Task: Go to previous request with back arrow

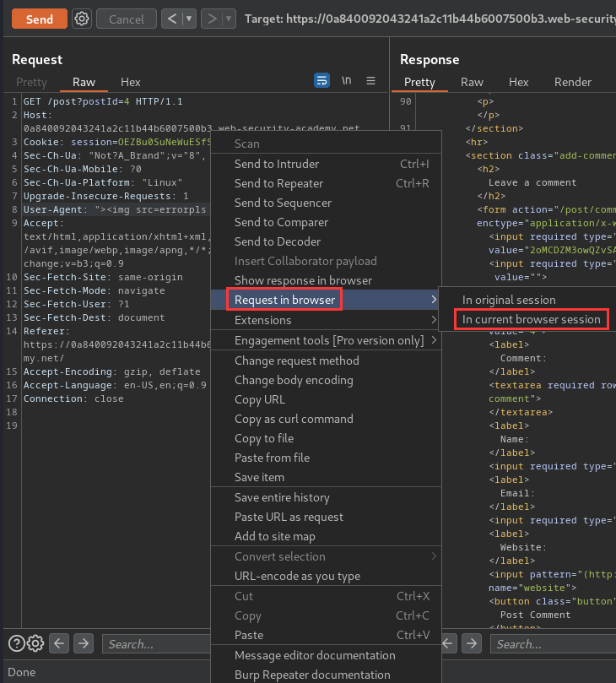Action: click(x=172, y=19)
